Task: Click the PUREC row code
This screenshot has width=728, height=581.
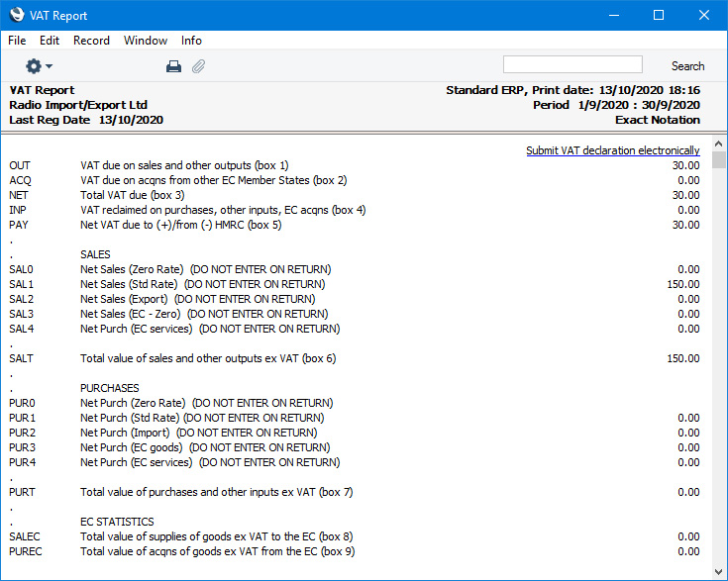Action: [26, 551]
